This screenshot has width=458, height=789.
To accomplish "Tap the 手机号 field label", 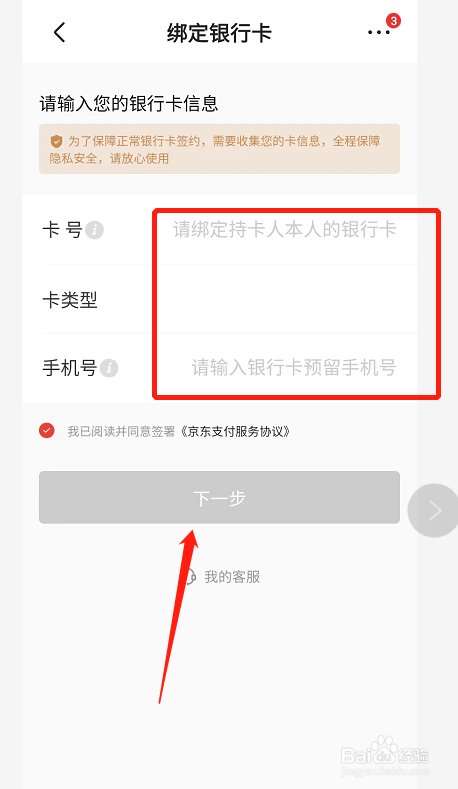I will 69,368.
